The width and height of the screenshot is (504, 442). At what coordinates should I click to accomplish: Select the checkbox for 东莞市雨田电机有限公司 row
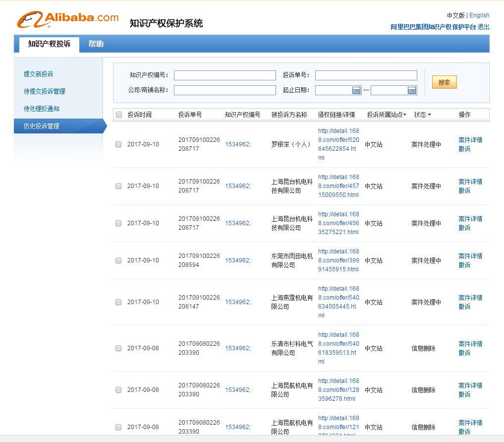click(118, 260)
